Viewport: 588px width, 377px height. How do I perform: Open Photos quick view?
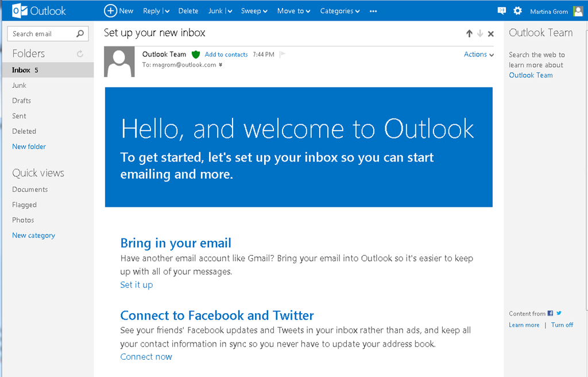click(23, 220)
